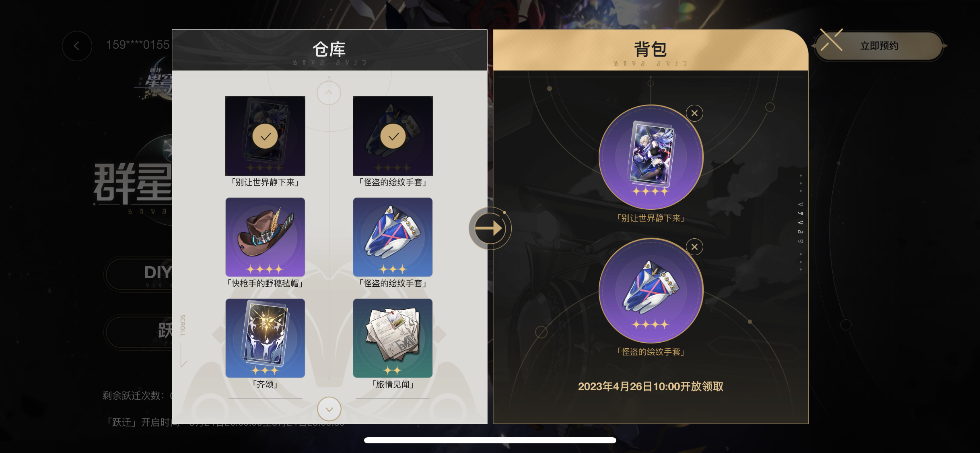Screen dimensions: 980x453
Task: Click the gold arrow to transfer items to backpack
Action: 490,228
